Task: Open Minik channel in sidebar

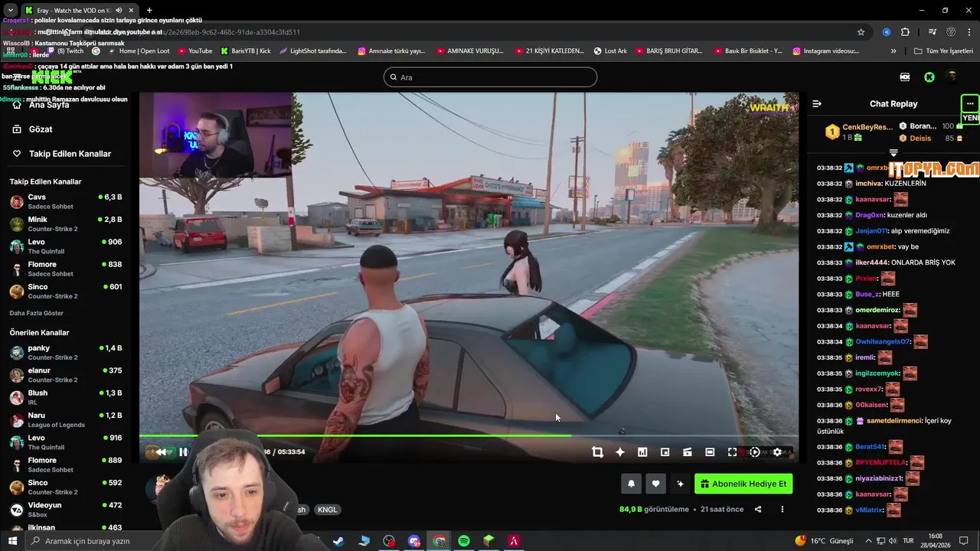Action: tap(66, 224)
